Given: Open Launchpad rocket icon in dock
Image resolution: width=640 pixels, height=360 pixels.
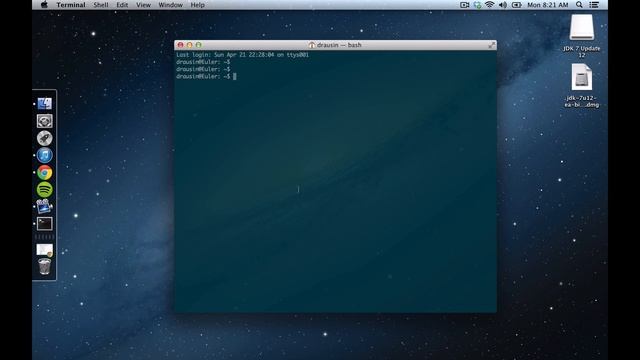Looking at the screenshot, I should [44, 138].
